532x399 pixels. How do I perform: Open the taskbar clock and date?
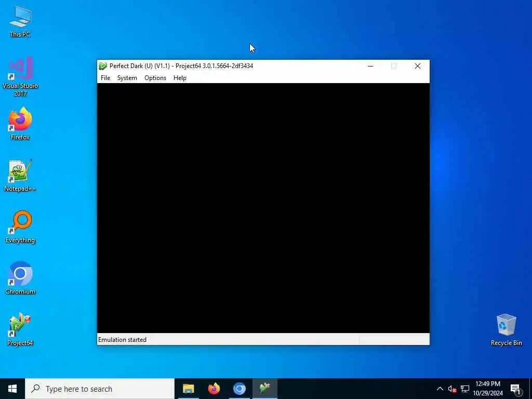[x=488, y=389]
